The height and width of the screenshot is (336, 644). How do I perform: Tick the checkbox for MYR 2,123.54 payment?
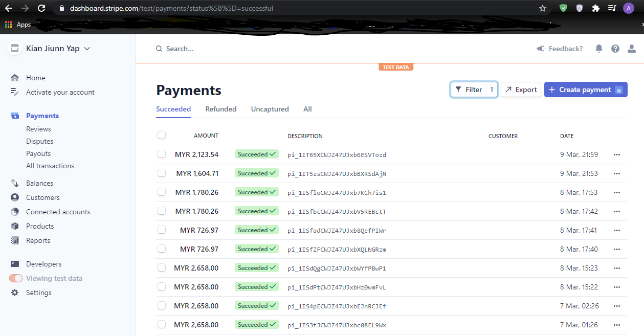(162, 154)
